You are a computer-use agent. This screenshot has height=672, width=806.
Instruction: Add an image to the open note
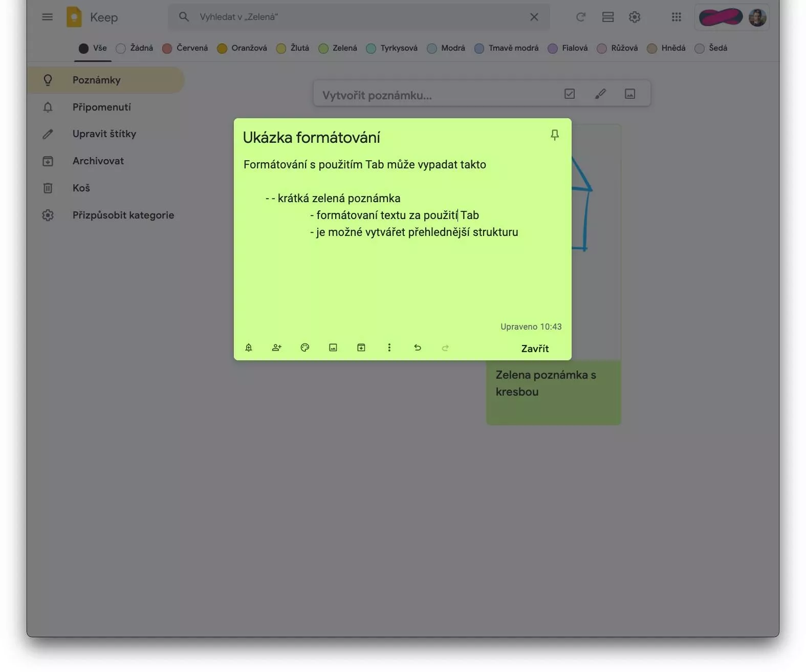[x=333, y=348]
